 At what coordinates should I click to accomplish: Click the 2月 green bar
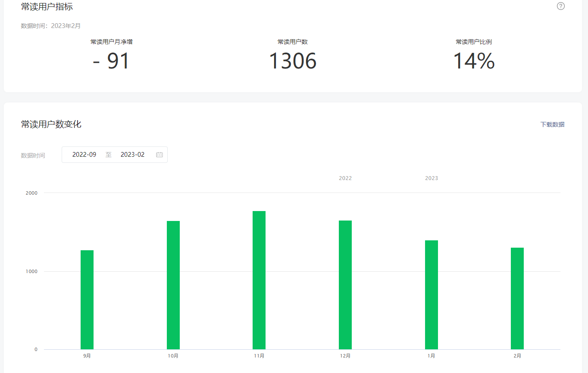(x=517, y=298)
